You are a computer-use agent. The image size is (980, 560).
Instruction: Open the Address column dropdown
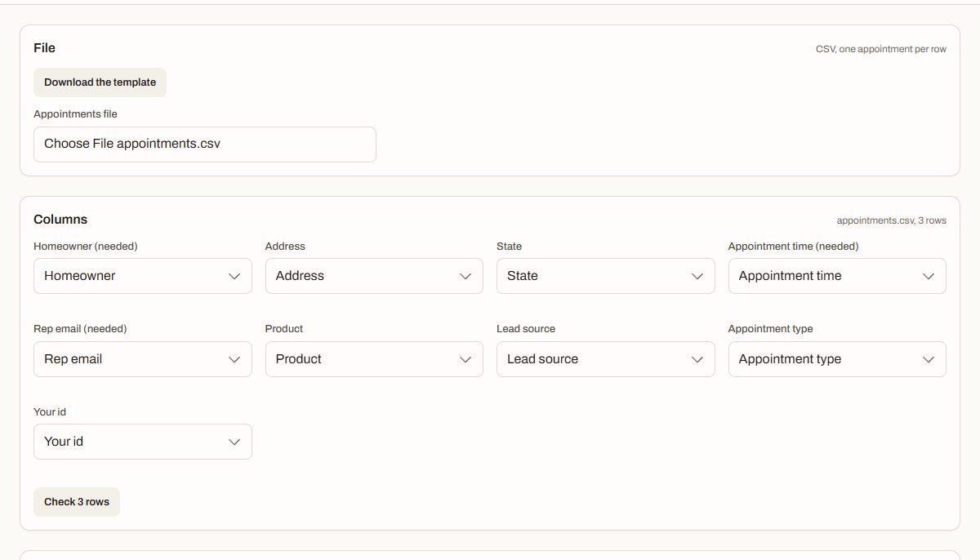[374, 276]
